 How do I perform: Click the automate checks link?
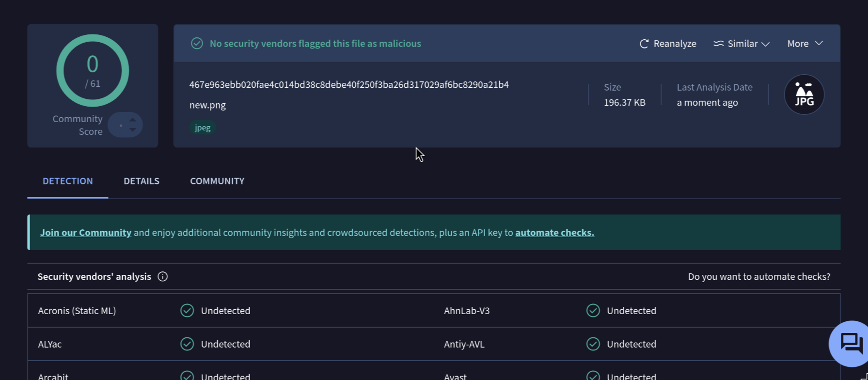click(554, 233)
